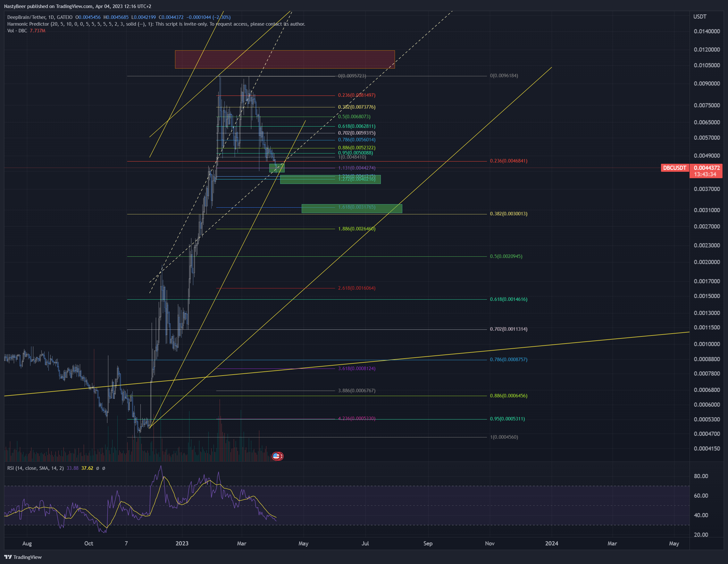Select the RSI (14, close, SMA, 14, 2) legend
This screenshot has width=728, height=564.
pos(35,468)
